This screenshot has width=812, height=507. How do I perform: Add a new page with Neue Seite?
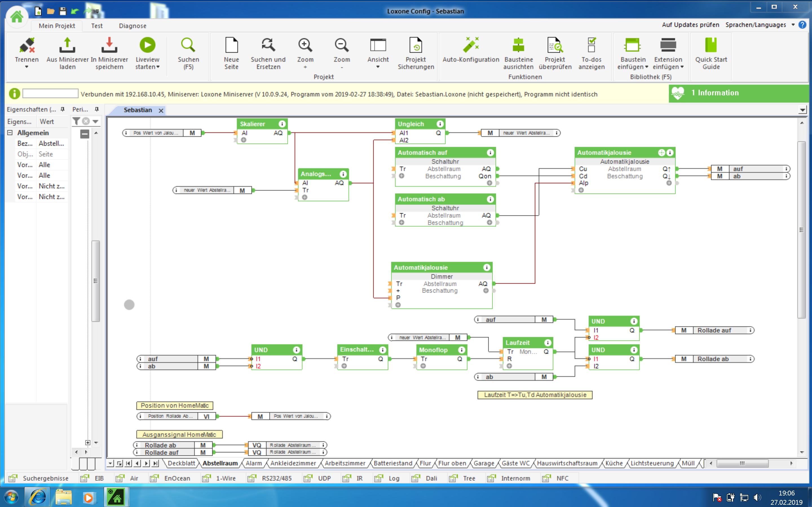(x=231, y=46)
